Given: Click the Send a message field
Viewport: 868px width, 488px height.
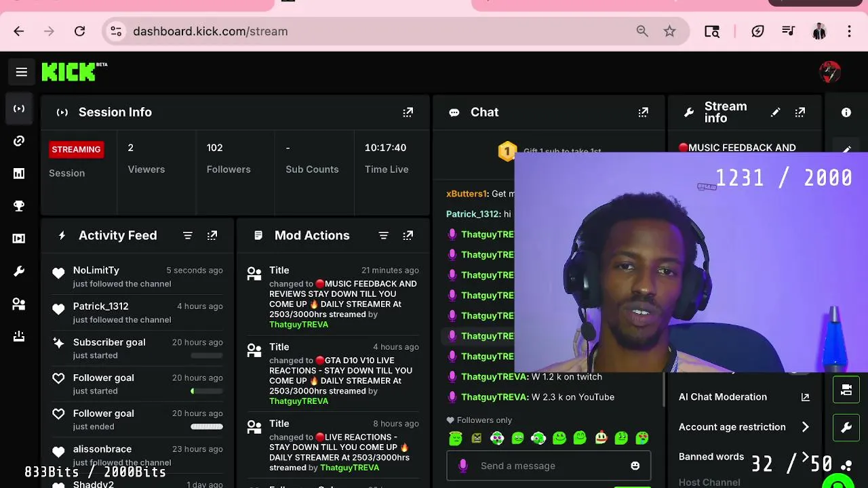Looking at the screenshot, I should pyautogui.click(x=549, y=466).
